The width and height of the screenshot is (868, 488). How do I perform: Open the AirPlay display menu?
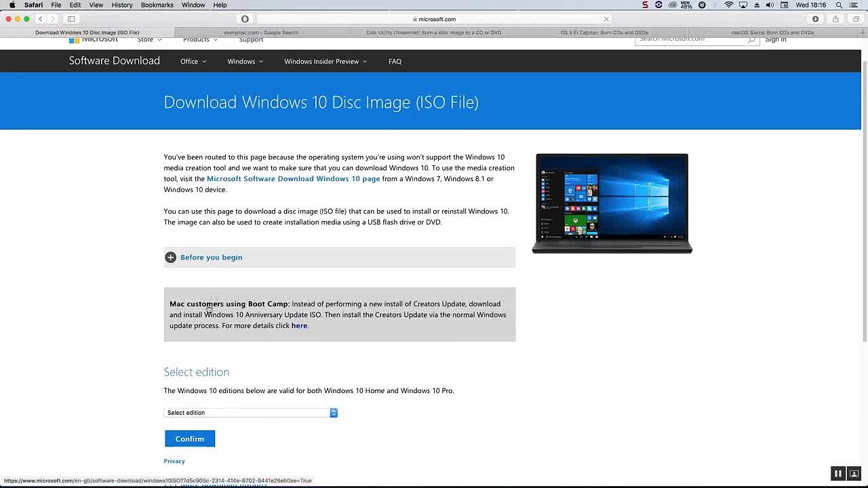(x=743, y=5)
